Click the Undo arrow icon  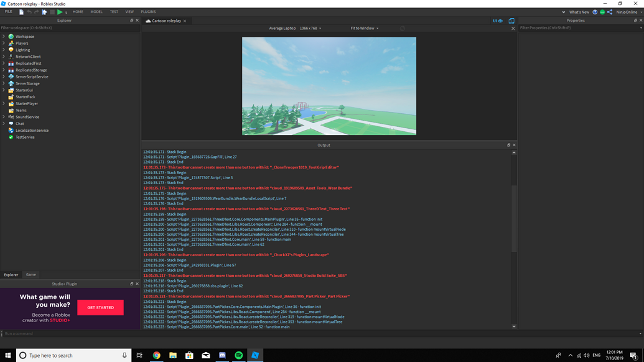pos(30,11)
